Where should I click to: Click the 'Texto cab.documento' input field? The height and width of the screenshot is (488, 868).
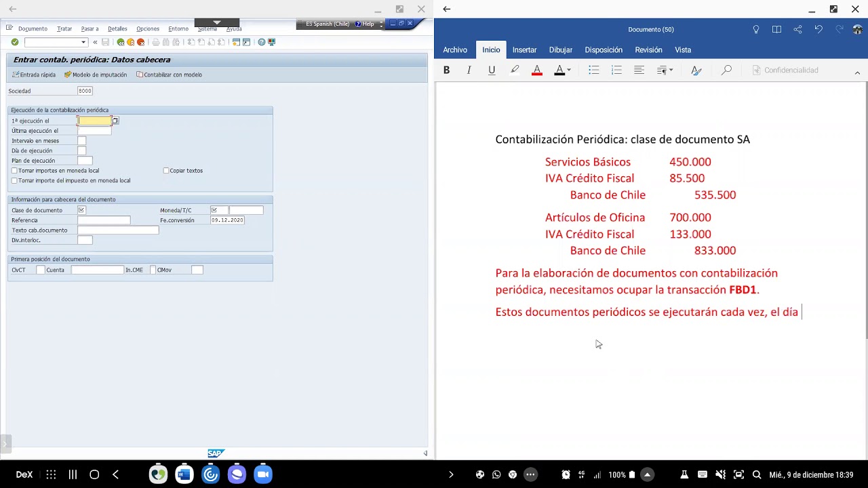click(x=118, y=230)
